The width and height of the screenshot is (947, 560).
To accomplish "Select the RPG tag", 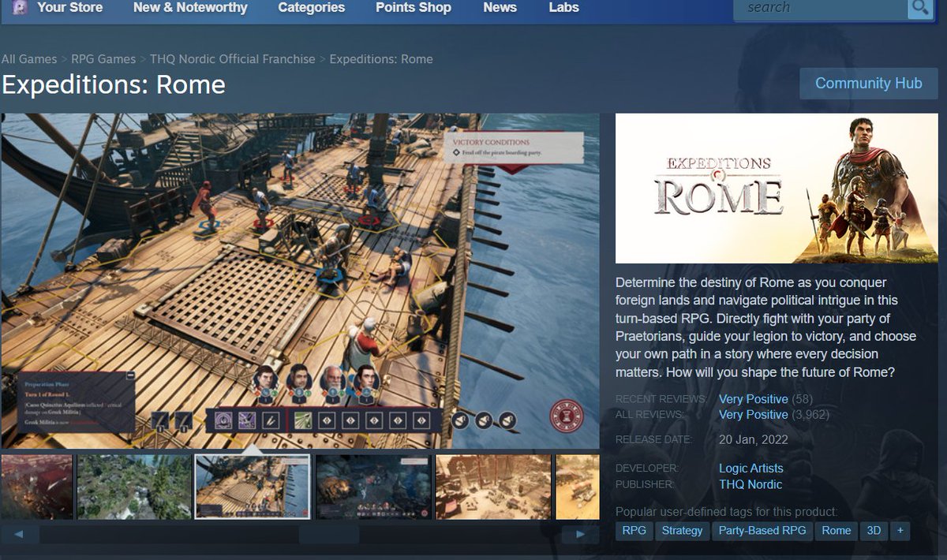I will (x=634, y=531).
